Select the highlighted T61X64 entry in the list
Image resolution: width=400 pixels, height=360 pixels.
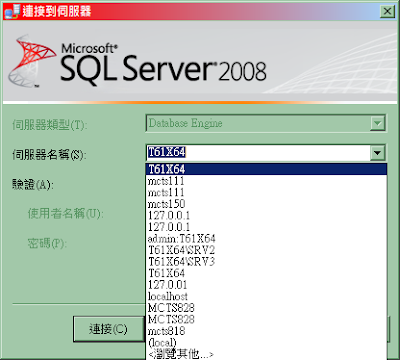pos(266,169)
